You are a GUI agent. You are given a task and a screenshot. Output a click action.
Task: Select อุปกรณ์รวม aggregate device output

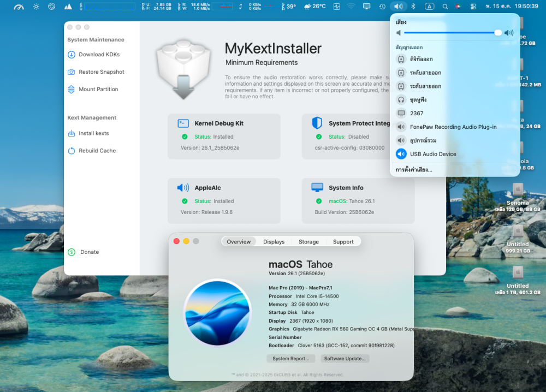click(455, 140)
